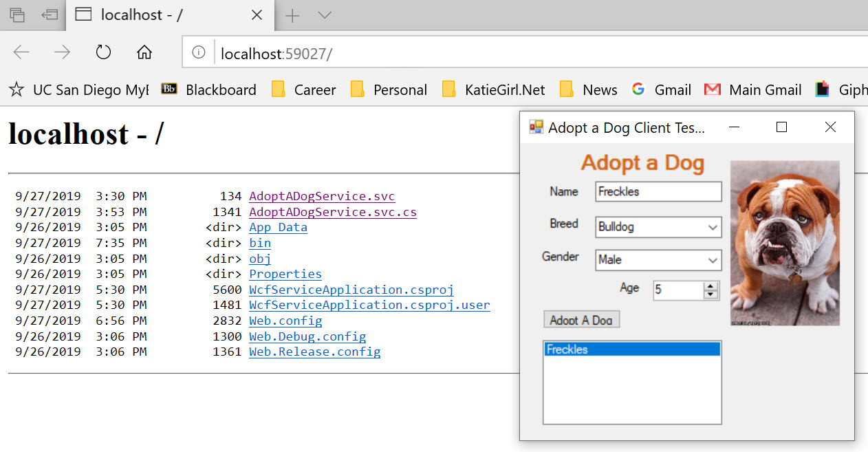Decrease Age with the down stepper arrow

[710, 294]
